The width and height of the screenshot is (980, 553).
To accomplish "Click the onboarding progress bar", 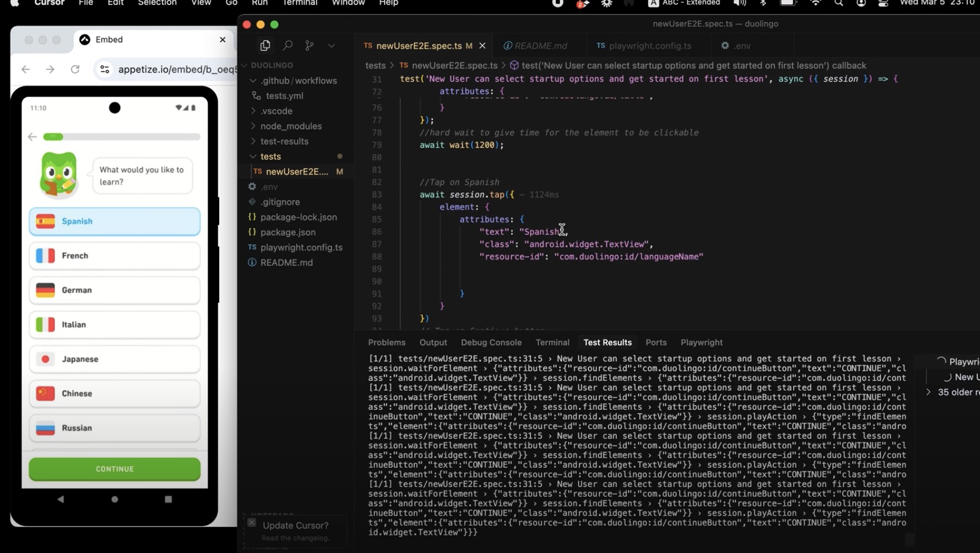I will tap(122, 137).
